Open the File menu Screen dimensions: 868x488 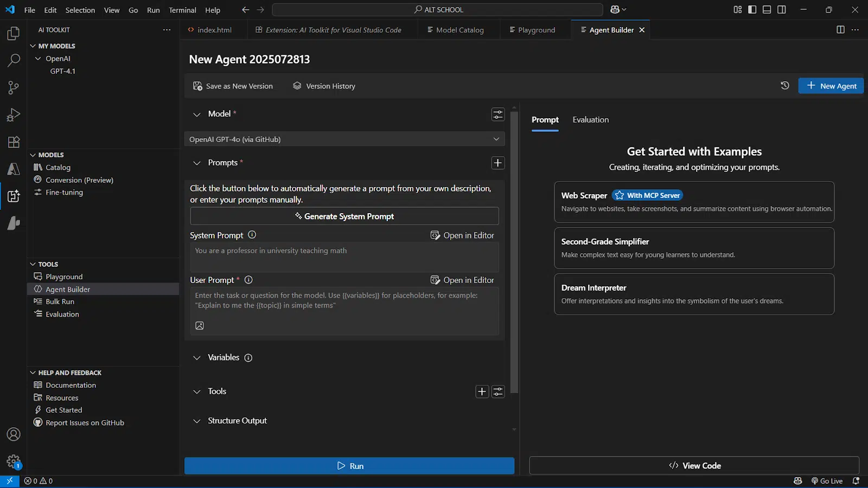[30, 10]
